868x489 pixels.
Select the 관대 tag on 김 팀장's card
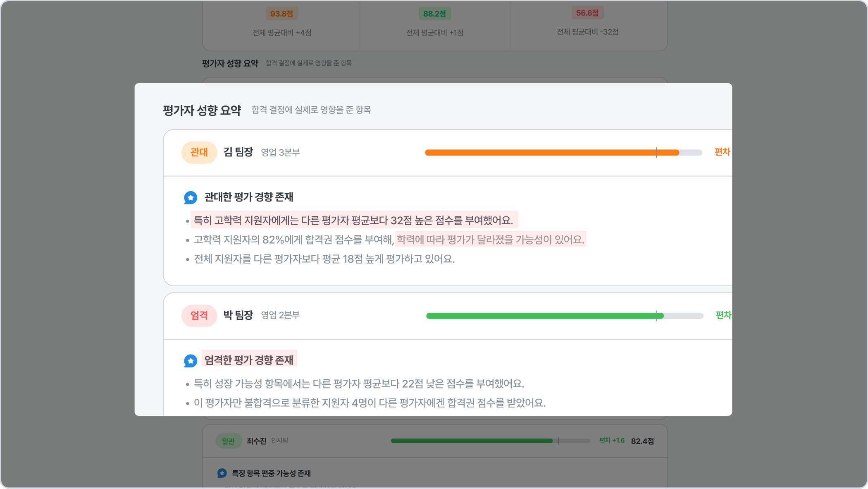pos(199,152)
